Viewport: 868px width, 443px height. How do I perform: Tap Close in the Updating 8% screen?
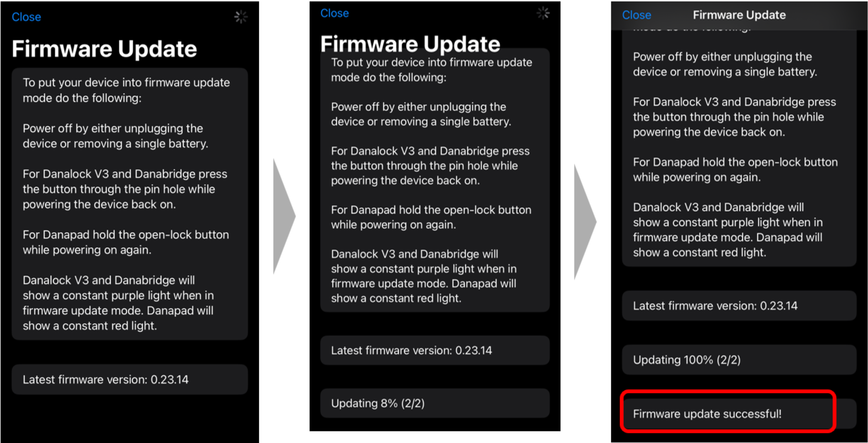click(x=334, y=13)
